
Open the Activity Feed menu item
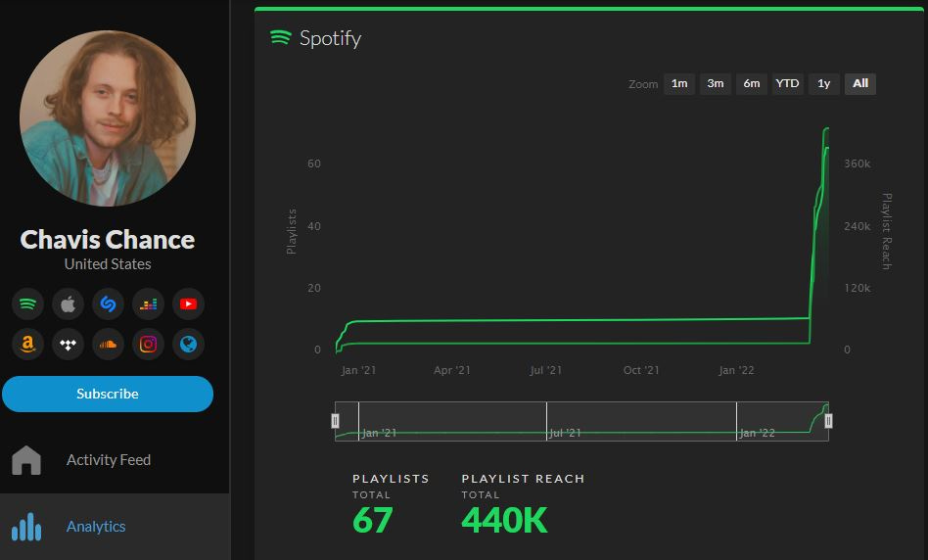[115, 460]
